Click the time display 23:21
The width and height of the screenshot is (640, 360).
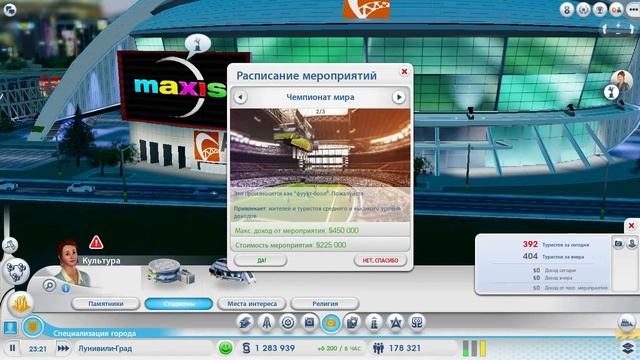pyautogui.click(x=38, y=349)
